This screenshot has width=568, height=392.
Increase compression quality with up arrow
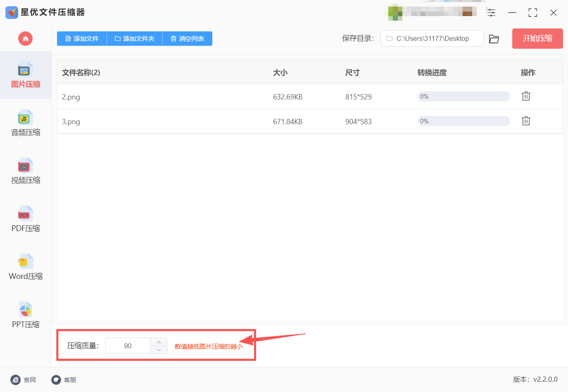coord(159,342)
